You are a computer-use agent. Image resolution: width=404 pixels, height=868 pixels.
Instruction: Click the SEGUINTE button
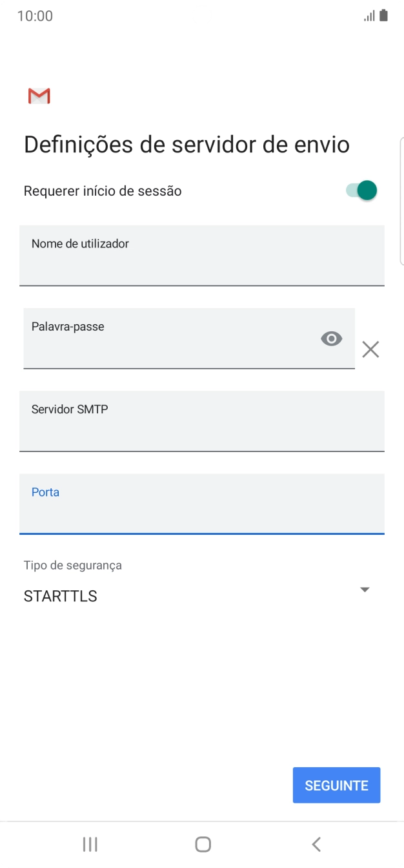point(336,785)
